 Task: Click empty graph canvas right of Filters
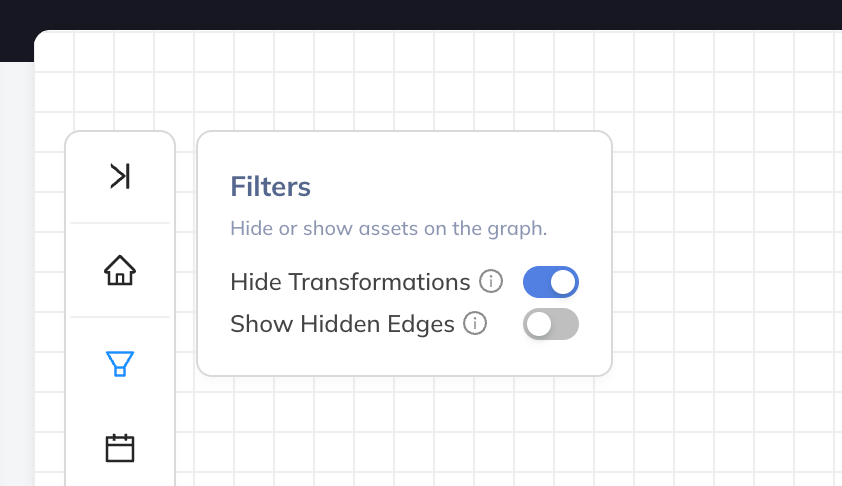tap(725, 252)
